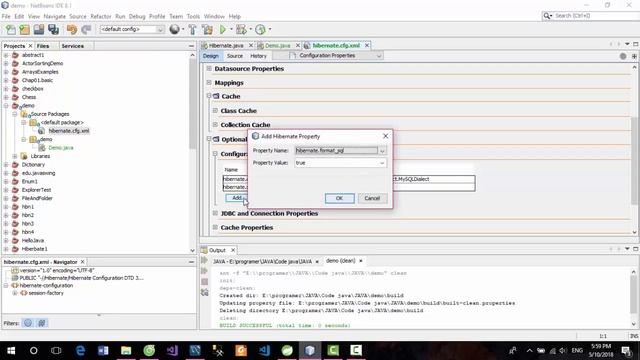Switch to the Source view tab
The width and height of the screenshot is (640, 360).
click(x=235, y=56)
